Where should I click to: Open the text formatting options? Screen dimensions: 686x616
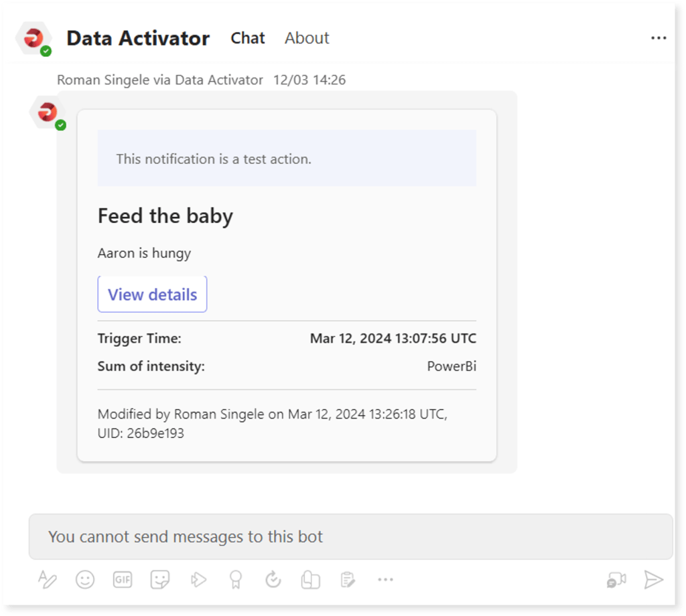point(48,579)
